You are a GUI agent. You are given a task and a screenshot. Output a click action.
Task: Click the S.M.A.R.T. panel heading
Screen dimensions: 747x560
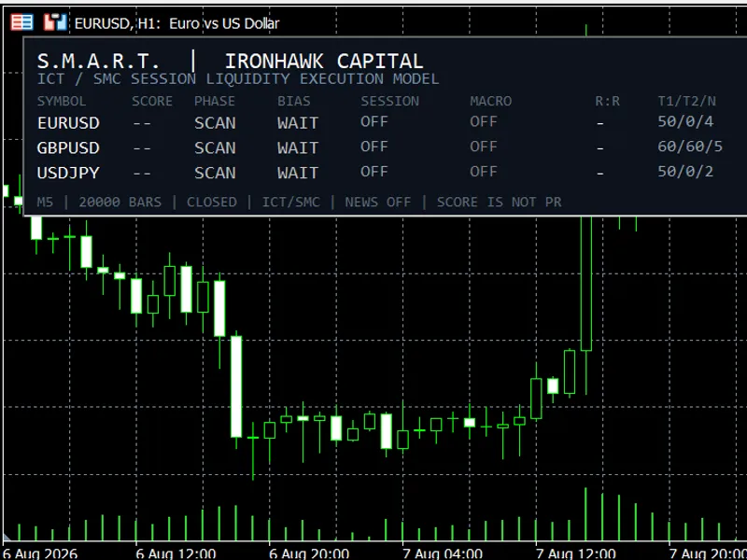tap(98, 61)
